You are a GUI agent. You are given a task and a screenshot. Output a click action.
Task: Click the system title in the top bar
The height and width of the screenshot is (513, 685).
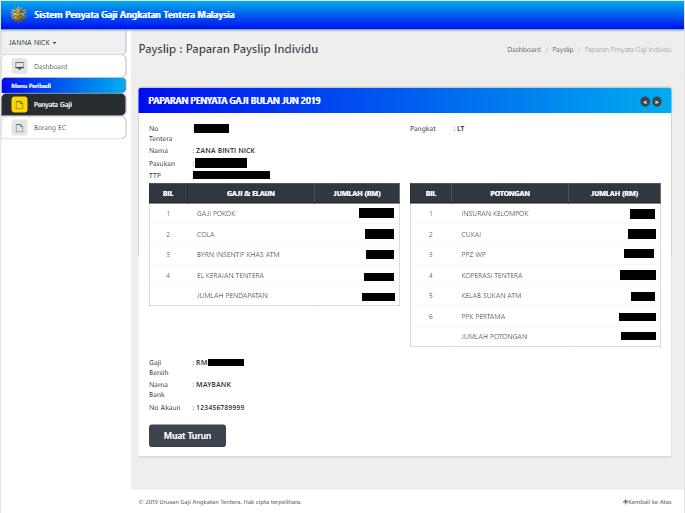135,16
